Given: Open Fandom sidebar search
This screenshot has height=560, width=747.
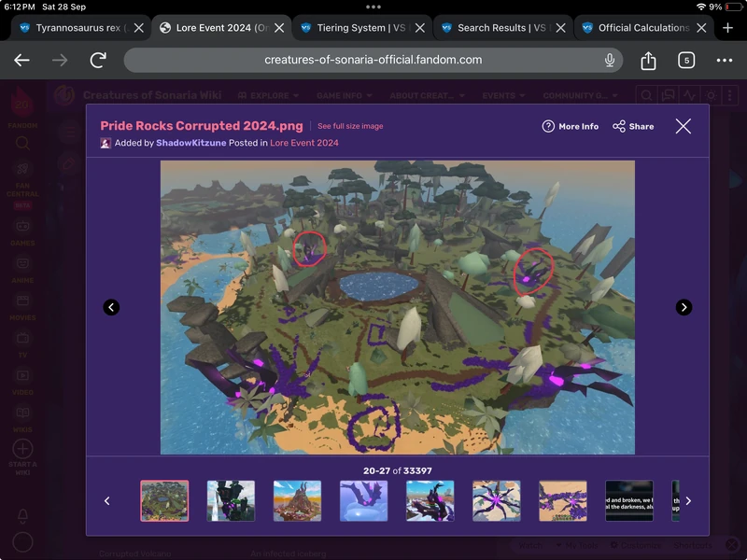Looking at the screenshot, I should tap(22, 143).
